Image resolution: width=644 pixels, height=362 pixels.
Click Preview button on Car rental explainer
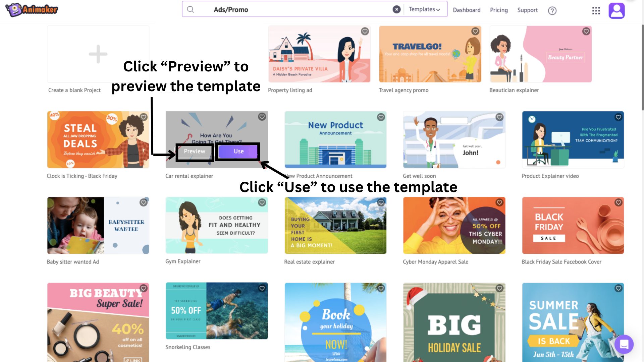[x=194, y=152]
